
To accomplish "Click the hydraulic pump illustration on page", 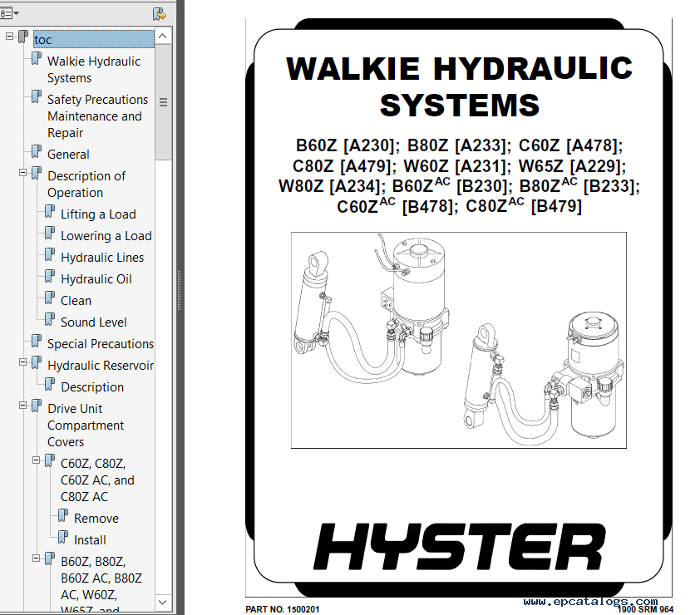I will click(458, 340).
